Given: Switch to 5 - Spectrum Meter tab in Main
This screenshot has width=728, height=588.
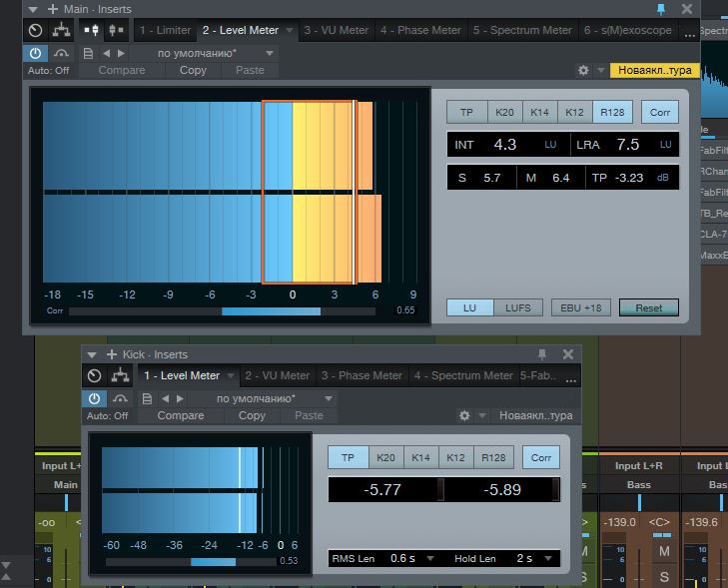Looking at the screenshot, I should point(522,30).
